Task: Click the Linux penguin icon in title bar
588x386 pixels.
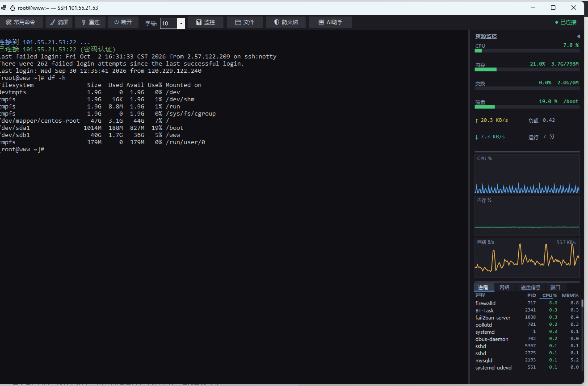Action: point(13,8)
